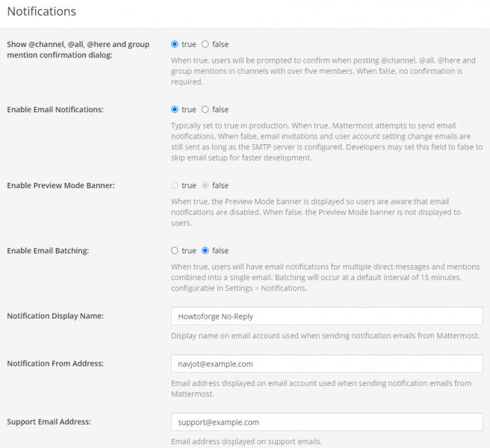Click the Notifications page heading

[42, 12]
